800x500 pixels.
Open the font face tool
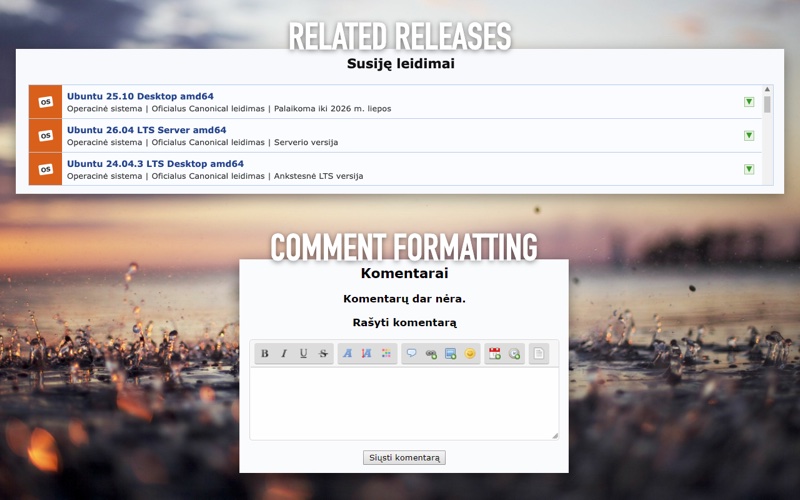(347, 353)
